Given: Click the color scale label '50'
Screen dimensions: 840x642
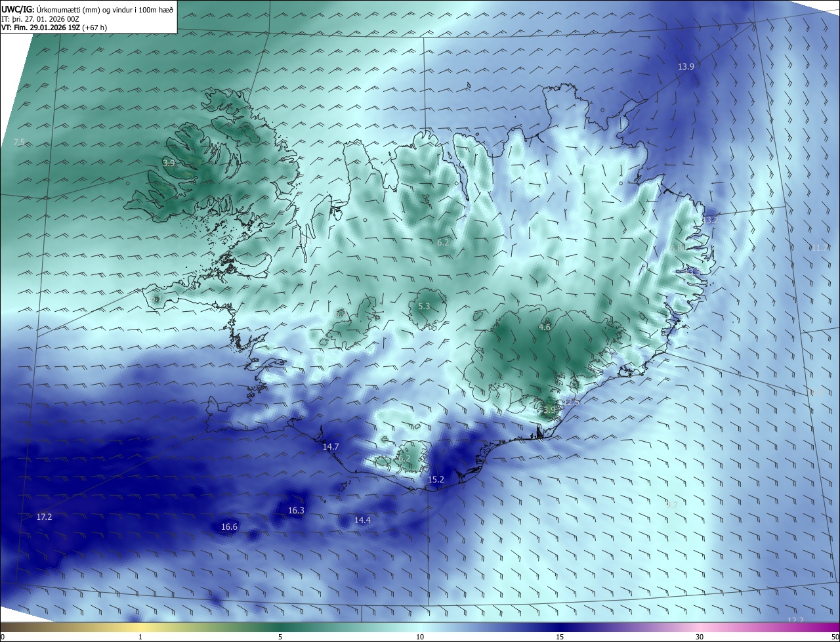Looking at the screenshot, I should coord(835,637).
